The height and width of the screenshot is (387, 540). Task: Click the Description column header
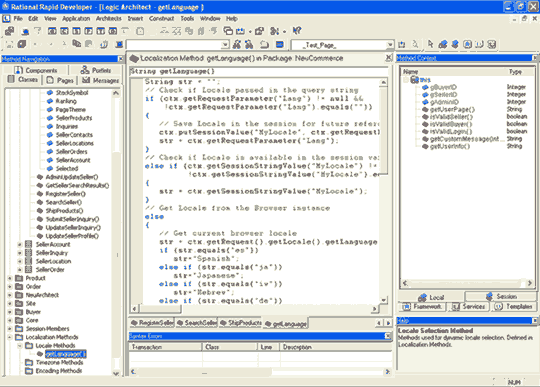[x=335, y=347]
